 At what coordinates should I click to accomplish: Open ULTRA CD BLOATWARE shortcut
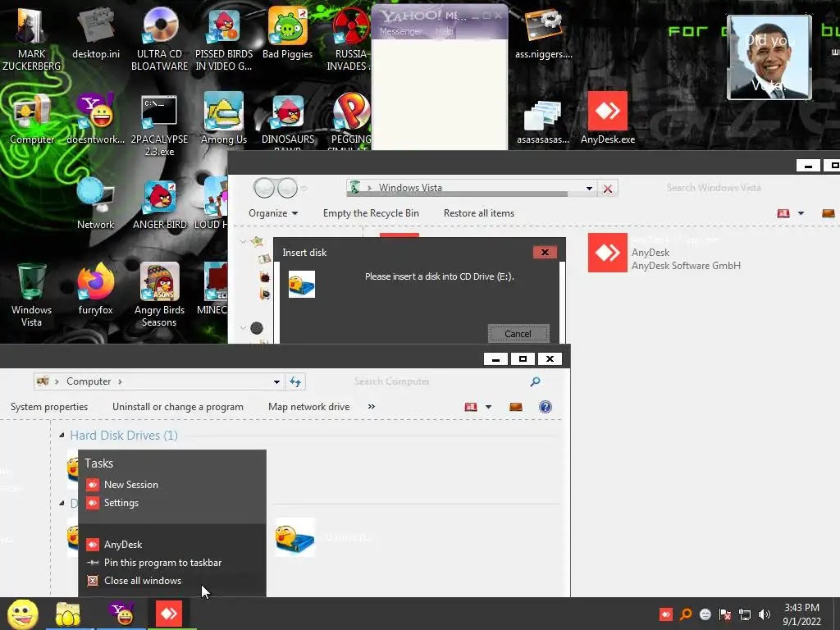tap(160, 38)
